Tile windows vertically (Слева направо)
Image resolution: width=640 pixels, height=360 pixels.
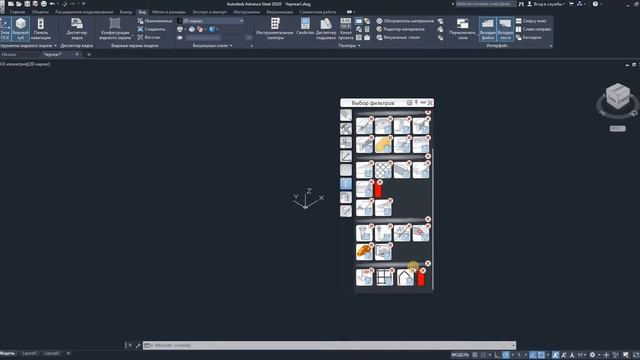tap(533, 29)
